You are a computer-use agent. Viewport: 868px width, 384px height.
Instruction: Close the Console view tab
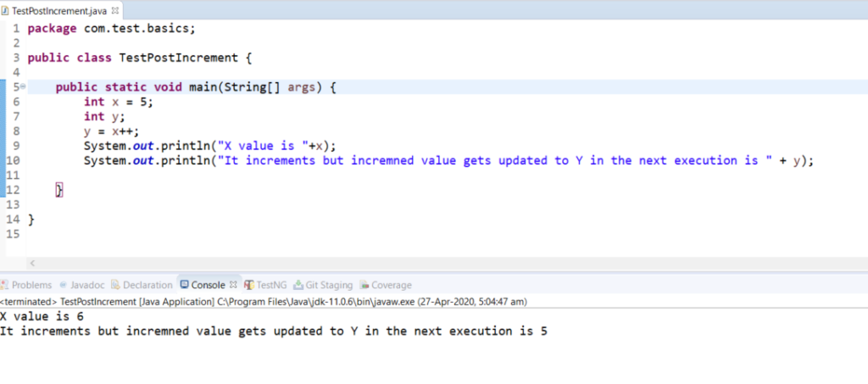pyautogui.click(x=235, y=285)
